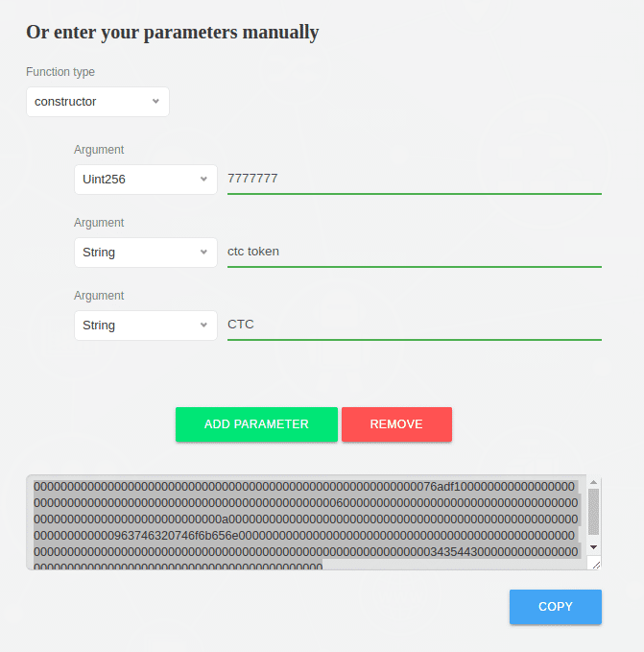The width and height of the screenshot is (644, 652).
Task: Focus the CTC symbol input field
Action: click(x=415, y=326)
